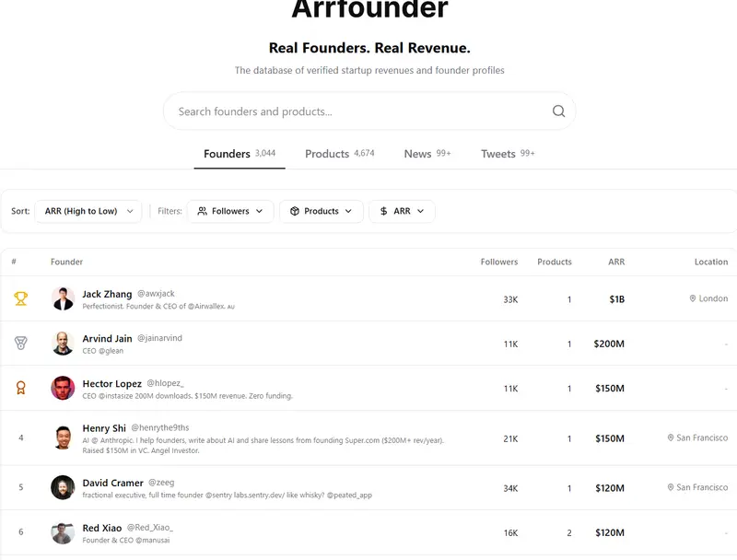Image resolution: width=737 pixels, height=560 pixels.
Task: Open Red Xiao's avatar
Action: click(x=63, y=532)
